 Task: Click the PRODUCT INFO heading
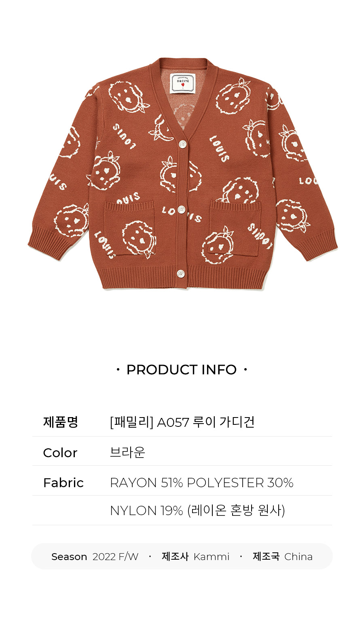182,370
